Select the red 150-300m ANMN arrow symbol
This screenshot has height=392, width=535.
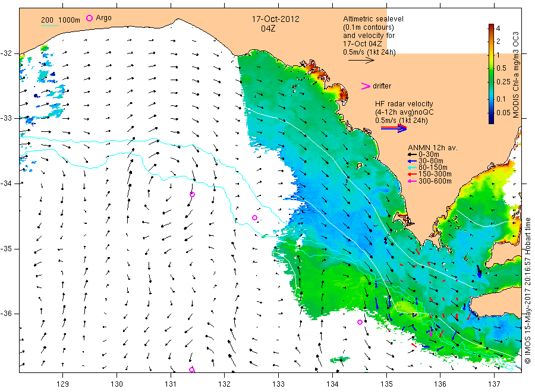(412, 174)
